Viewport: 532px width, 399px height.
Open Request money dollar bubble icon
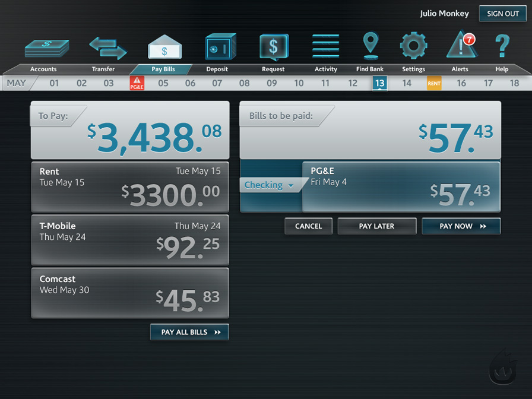point(274,47)
